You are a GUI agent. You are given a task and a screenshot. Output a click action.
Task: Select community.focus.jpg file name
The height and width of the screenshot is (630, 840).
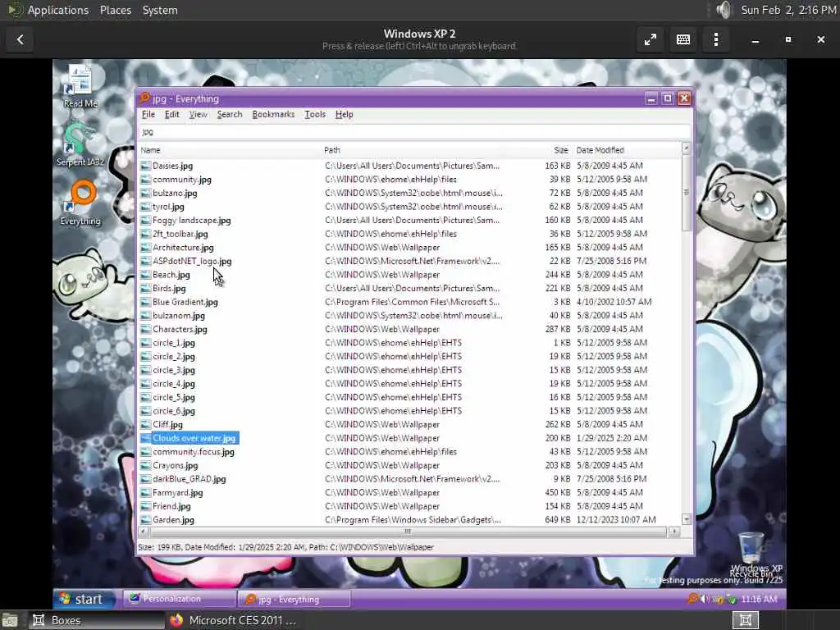pos(194,452)
